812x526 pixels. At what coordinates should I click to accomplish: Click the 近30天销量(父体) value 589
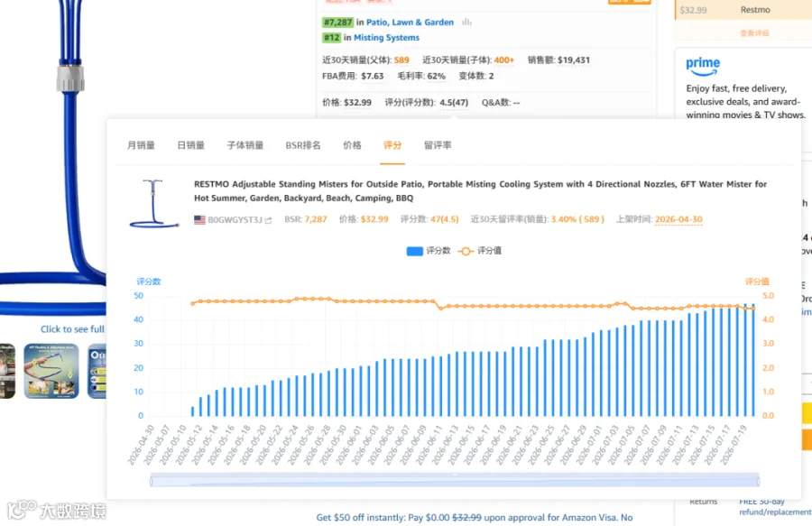401,60
